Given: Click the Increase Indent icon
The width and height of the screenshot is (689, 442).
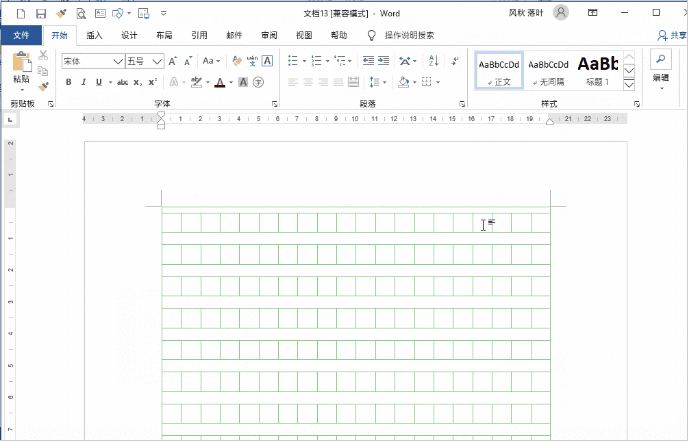Looking at the screenshot, I should pos(385,61).
